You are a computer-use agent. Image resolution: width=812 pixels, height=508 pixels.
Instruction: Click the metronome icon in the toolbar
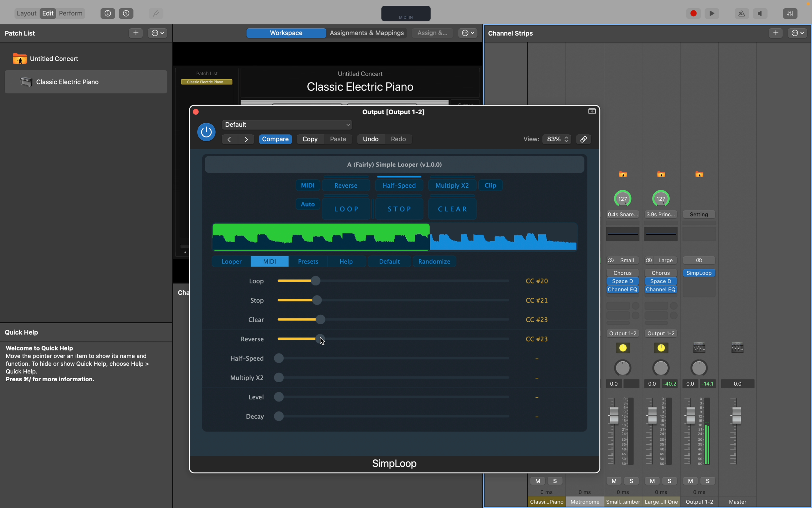[742, 13]
